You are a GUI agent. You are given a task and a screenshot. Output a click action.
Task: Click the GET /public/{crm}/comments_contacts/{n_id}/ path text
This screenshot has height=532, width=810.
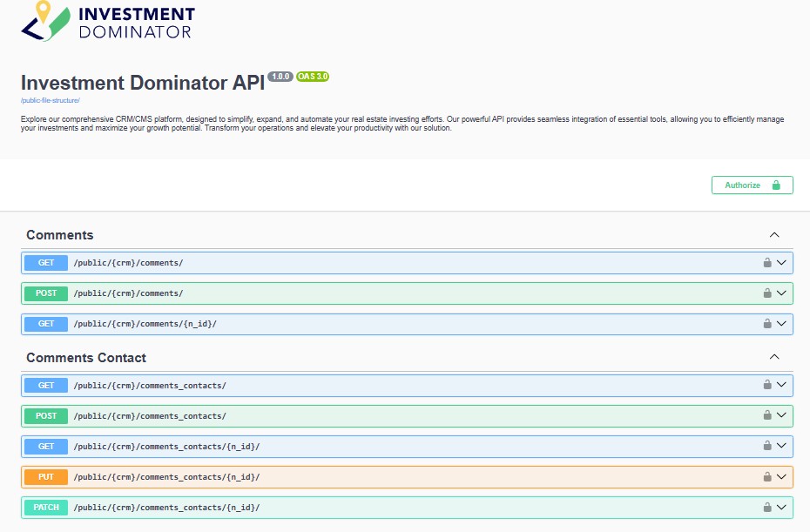click(x=166, y=447)
